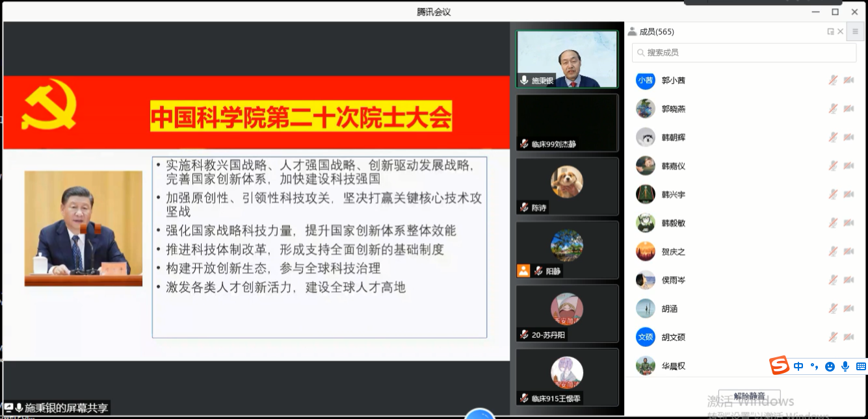Click camera-off icon for 胡文硕

pyautogui.click(x=848, y=337)
